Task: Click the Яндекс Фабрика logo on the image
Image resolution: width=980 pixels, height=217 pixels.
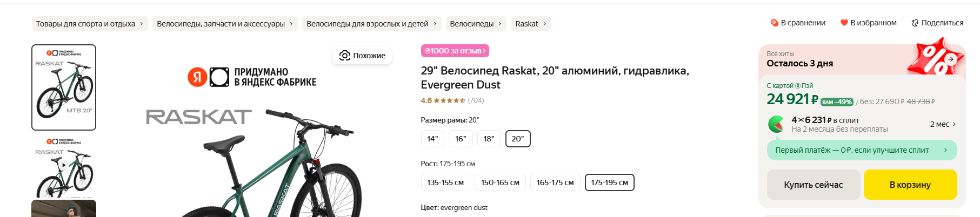Action: coord(208,77)
